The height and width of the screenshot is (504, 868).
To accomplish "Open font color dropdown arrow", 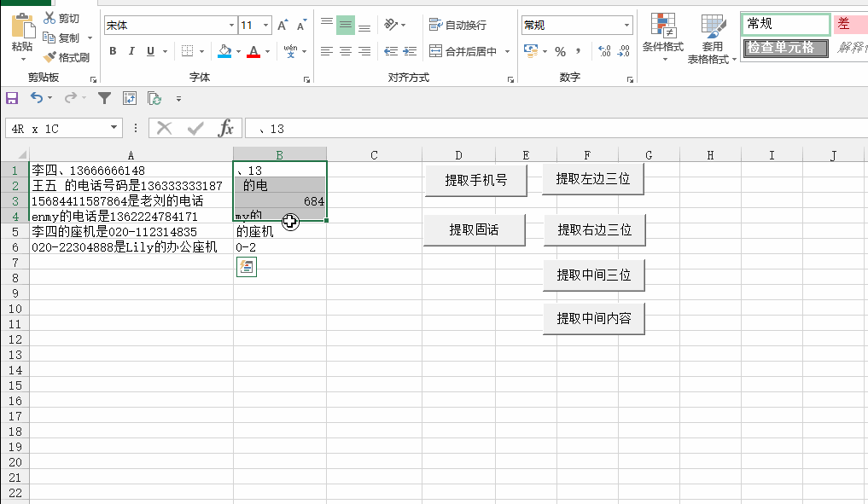I will pos(268,51).
